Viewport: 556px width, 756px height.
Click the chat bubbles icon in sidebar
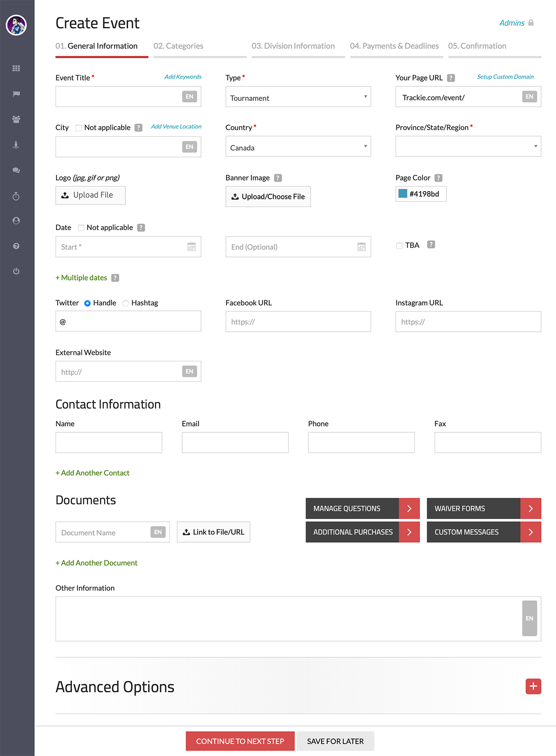coord(16,170)
